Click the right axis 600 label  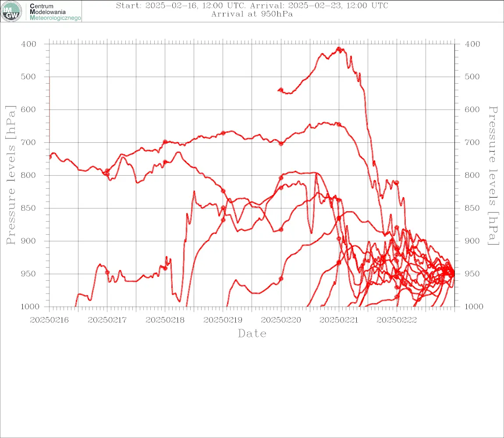(x=472, y=109)
